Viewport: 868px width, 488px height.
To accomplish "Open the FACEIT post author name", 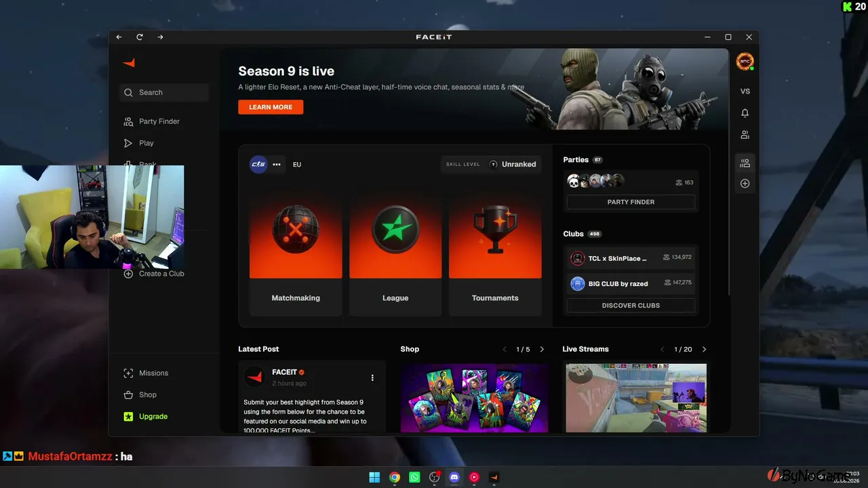I will point(284,372).
